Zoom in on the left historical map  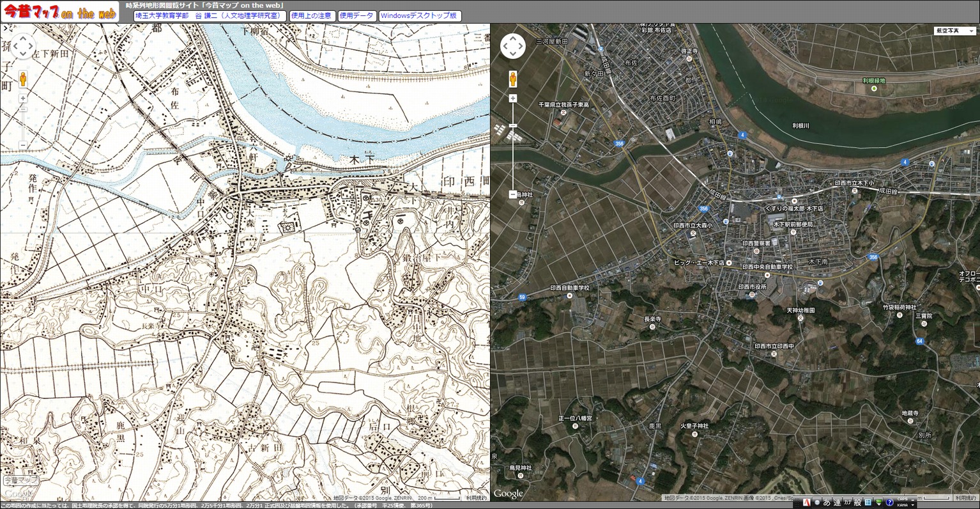click(x=23, y=98)
